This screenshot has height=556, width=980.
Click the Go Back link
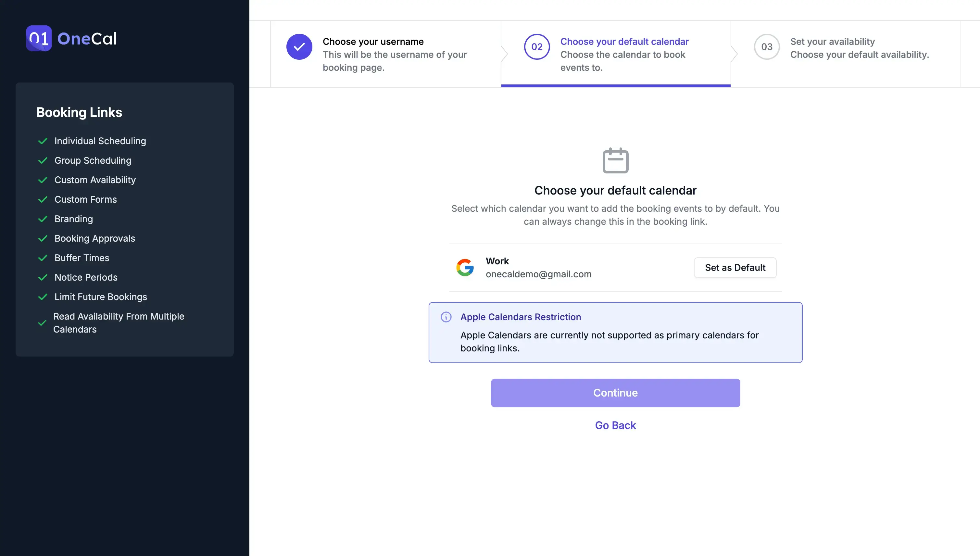point(615,425)
